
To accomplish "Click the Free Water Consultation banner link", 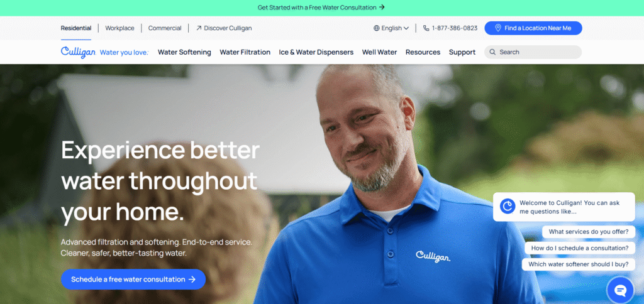I will (321, 8).
